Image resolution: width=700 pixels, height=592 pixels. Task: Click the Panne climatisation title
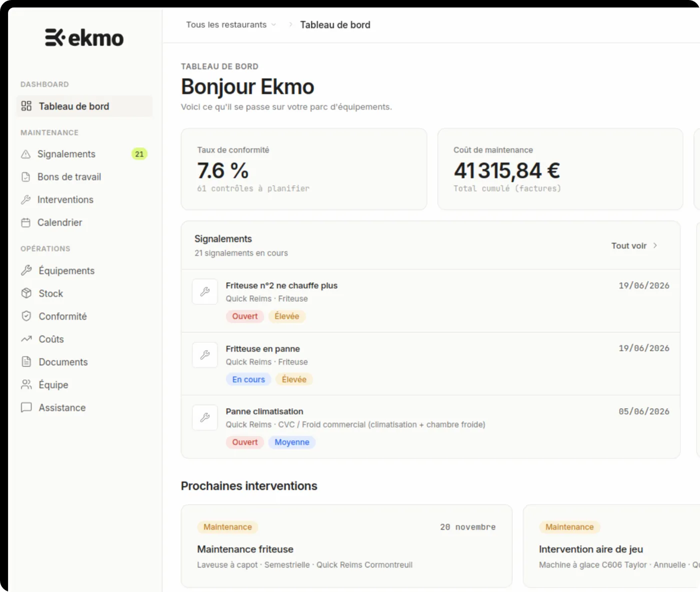[x=264, y=411]
